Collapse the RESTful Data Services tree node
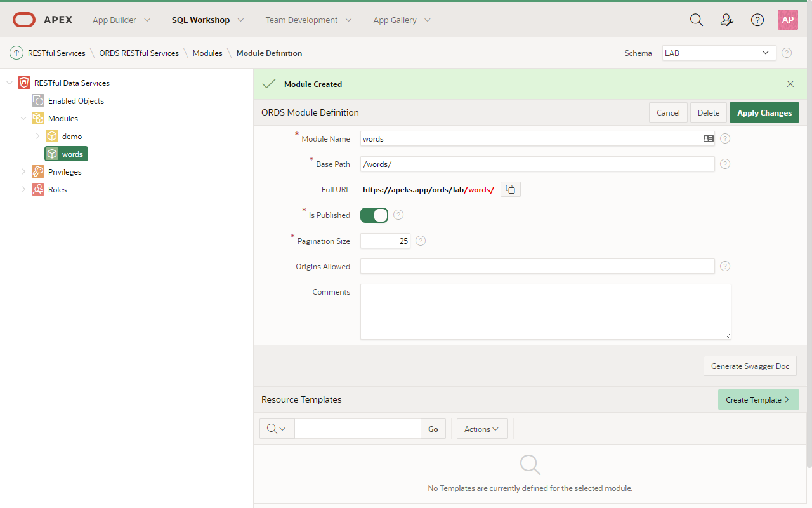This screenshot has height=508, width=812. pyautogui.click(x=10, y=83)
